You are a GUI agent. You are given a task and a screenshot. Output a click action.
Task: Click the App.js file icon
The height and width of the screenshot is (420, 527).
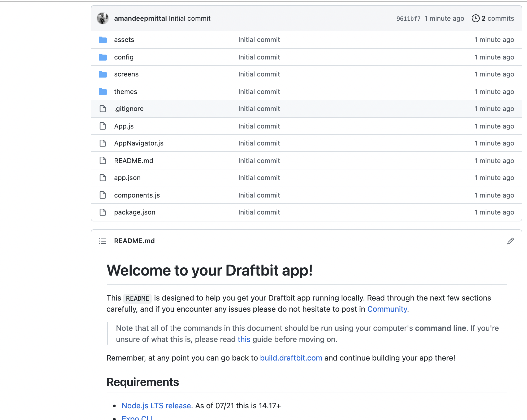pyautogui.click(x=103, y=126)
